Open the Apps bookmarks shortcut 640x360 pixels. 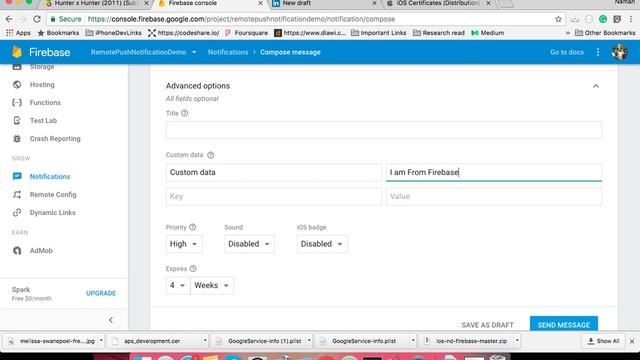click(x=18, y=33)
